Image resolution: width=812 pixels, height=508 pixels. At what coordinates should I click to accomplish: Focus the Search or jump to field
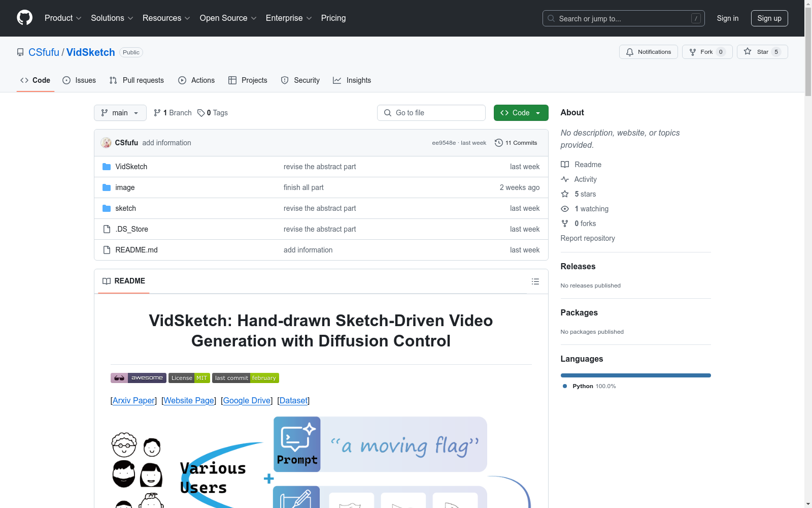[x=624, y=18]
